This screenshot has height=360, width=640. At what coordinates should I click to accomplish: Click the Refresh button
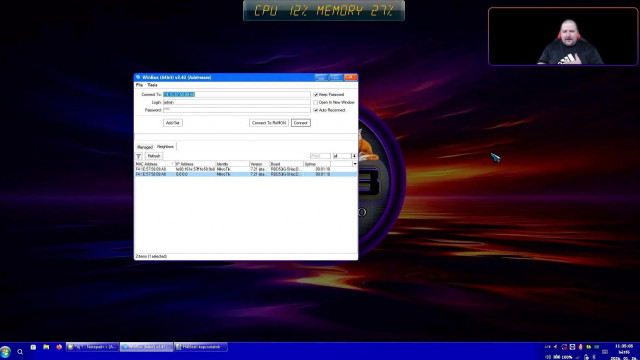pos(154,156)
